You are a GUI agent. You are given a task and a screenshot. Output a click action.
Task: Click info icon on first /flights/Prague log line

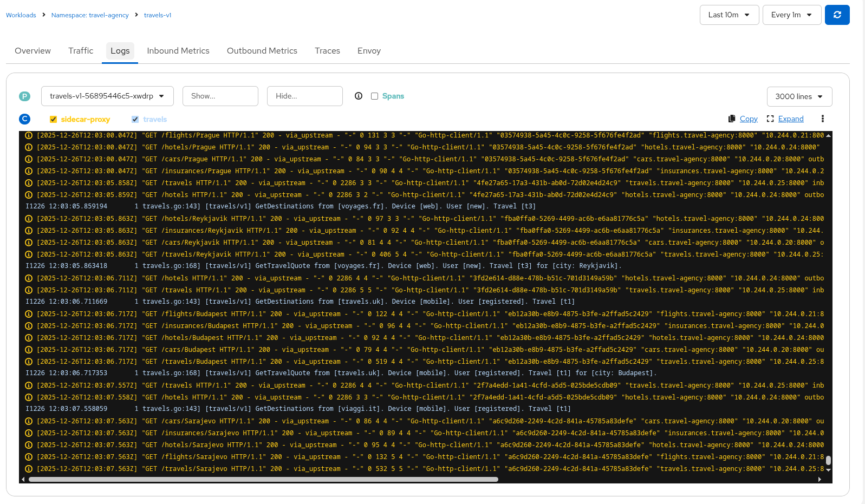click(x=29, y=135)
